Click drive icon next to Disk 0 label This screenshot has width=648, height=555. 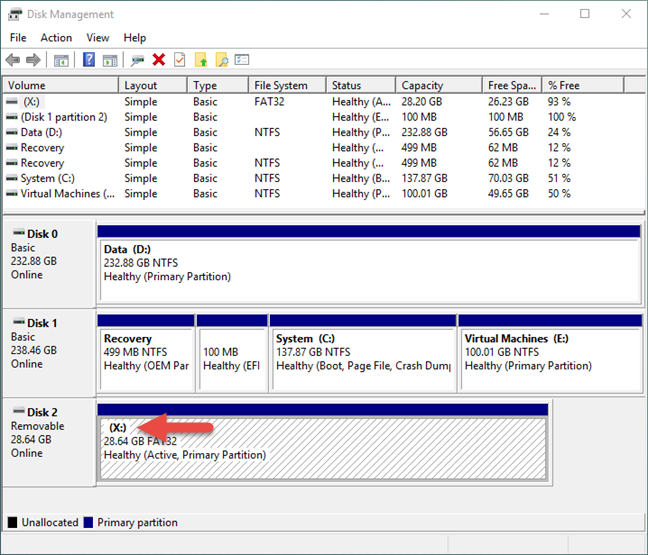point(19,232)
